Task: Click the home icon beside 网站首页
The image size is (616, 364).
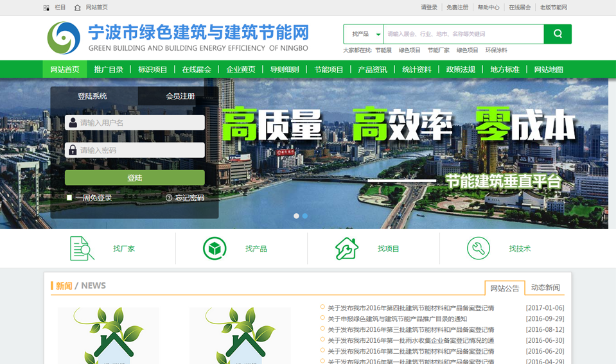Action: [78, 8]
